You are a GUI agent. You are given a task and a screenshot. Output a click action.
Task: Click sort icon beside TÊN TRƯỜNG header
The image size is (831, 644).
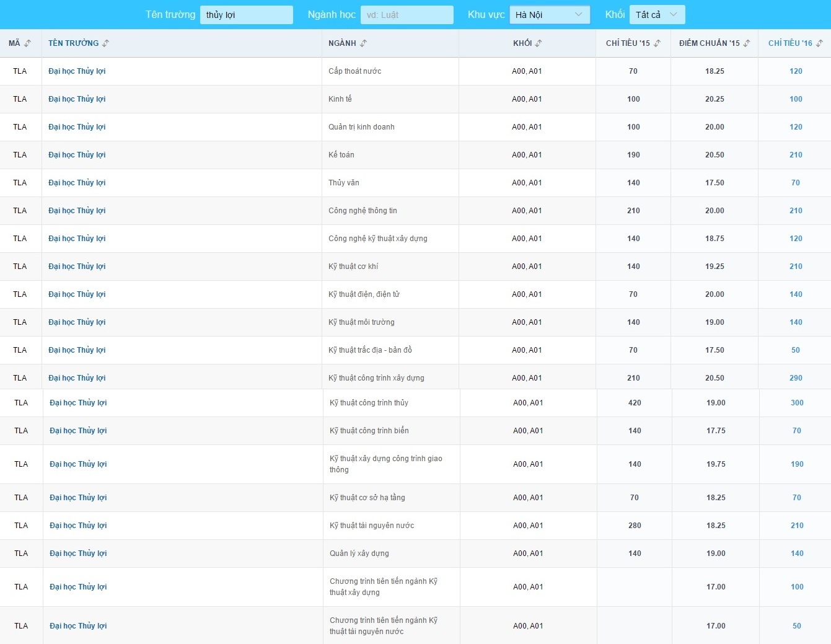pyautogui.click(x=106, y=43)
